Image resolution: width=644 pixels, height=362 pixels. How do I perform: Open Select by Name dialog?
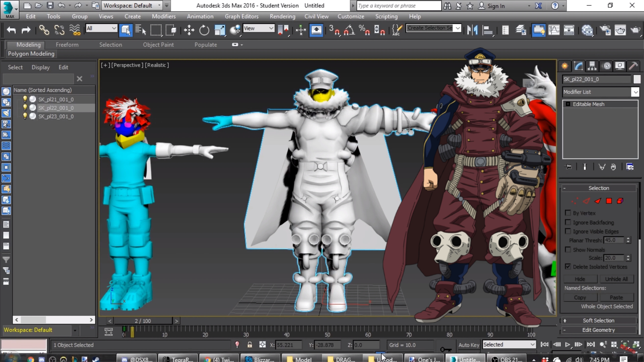click(141, 30)
